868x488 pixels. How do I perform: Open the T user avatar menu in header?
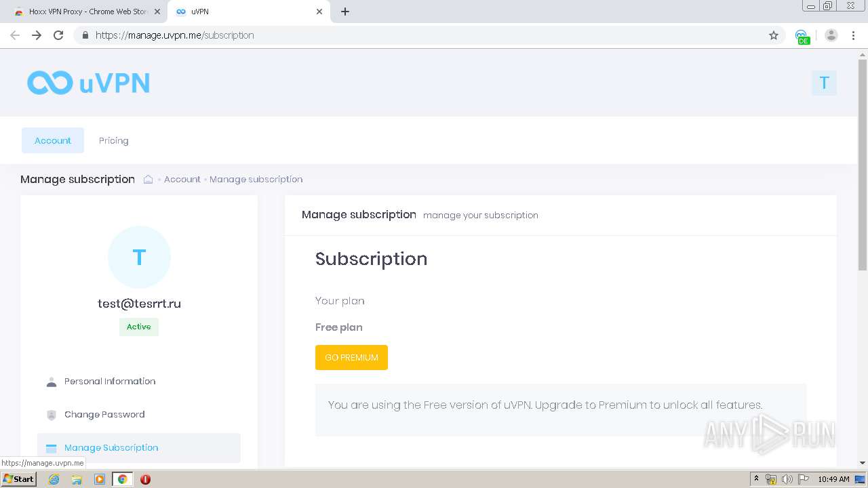tap(824, 83)
